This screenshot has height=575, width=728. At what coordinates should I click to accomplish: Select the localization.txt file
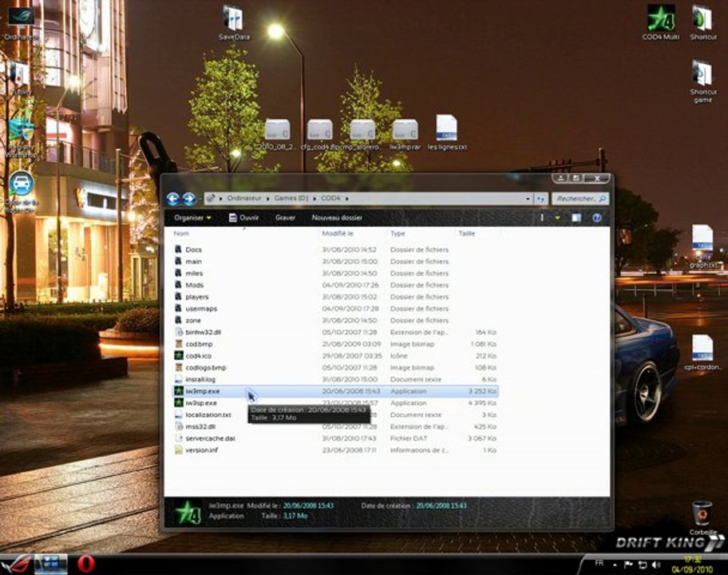pos(208,414)
